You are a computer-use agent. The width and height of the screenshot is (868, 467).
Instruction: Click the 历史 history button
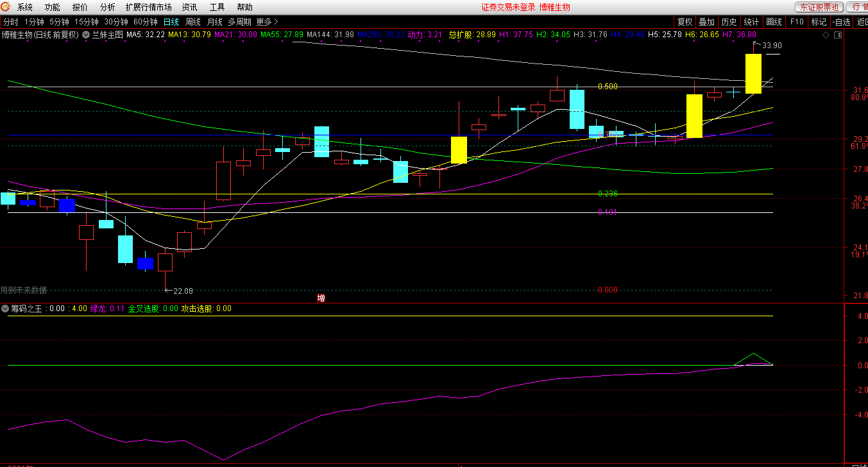click(x=729, y=22)
